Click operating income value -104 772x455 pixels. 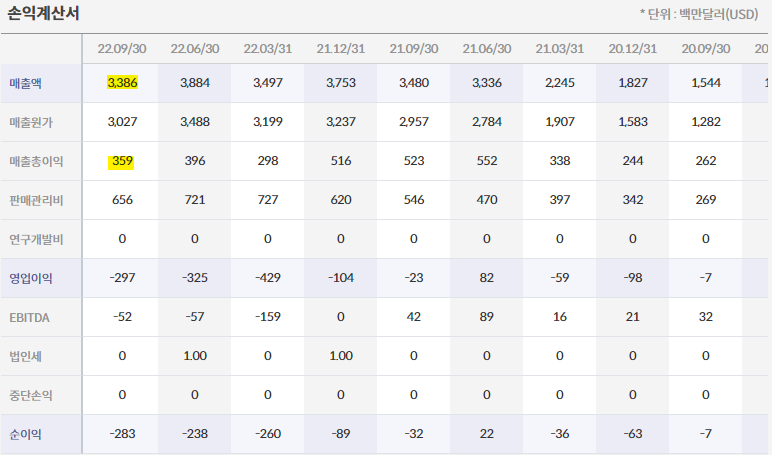(x=341, y=278)
